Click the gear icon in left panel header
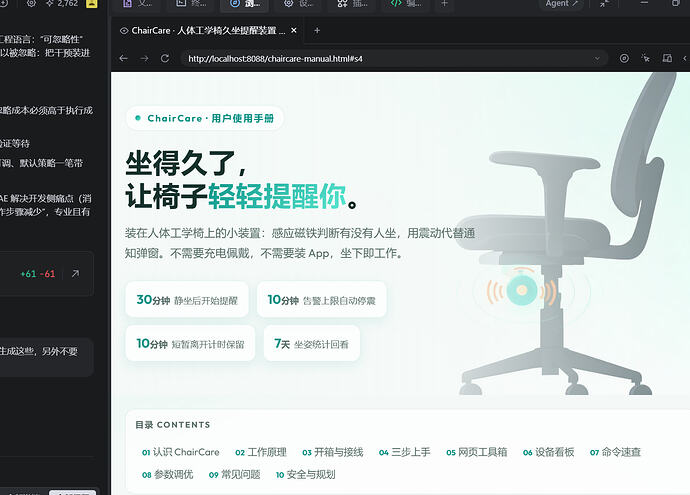690x495 pixels. coord(31,4)
